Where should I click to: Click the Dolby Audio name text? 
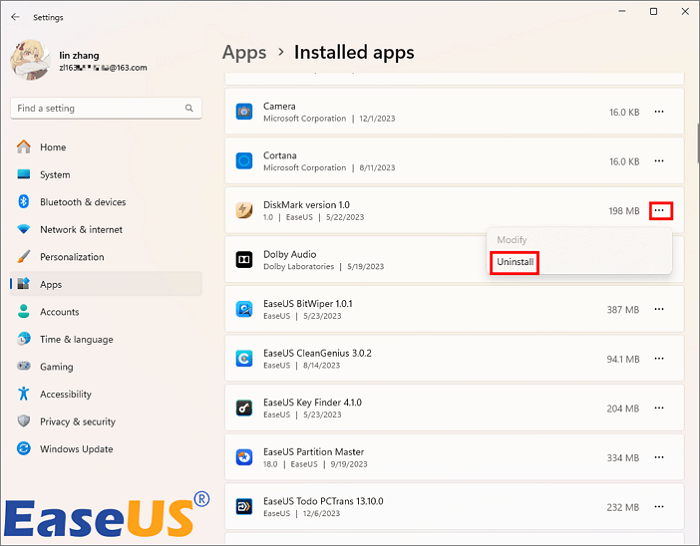point(289,254)
